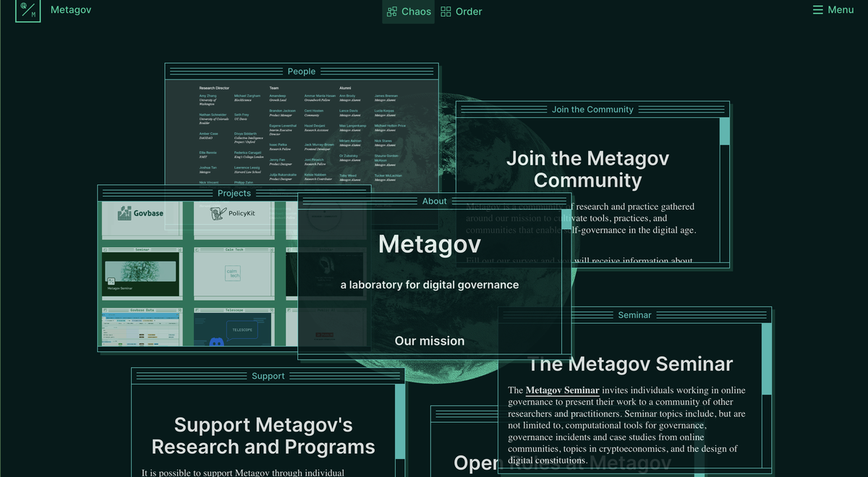Open Cent Hosten's team profile

point(314,111)
